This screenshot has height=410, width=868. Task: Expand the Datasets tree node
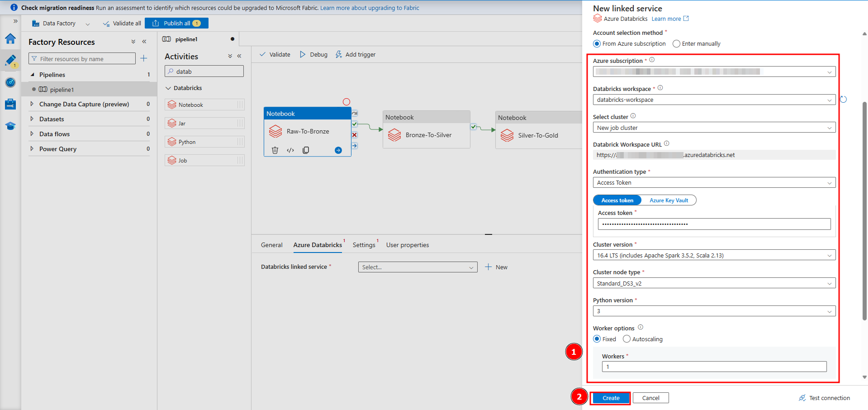[x=32, y=119]
